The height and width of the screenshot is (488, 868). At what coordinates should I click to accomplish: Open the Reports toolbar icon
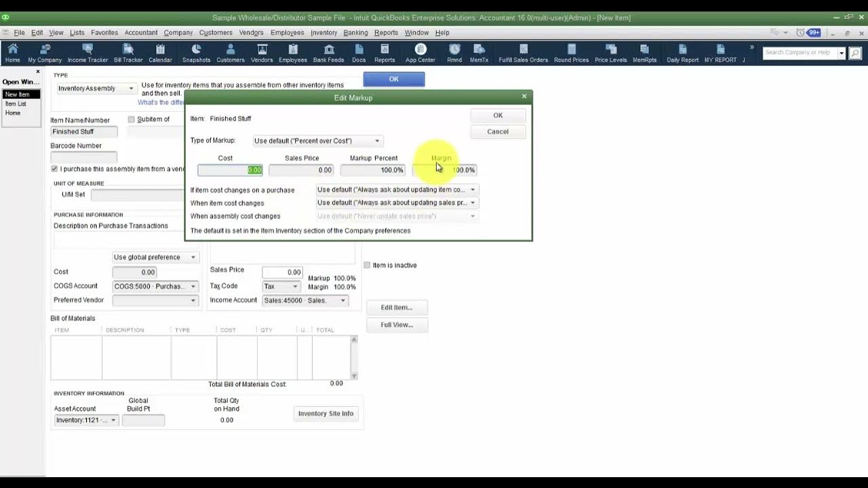coord(384,54)
